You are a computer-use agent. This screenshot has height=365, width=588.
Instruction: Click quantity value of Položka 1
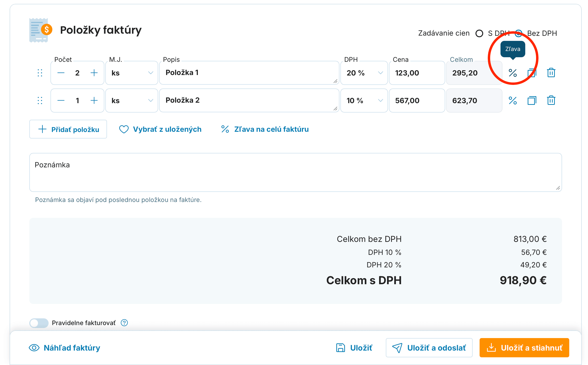click(77, 73)
